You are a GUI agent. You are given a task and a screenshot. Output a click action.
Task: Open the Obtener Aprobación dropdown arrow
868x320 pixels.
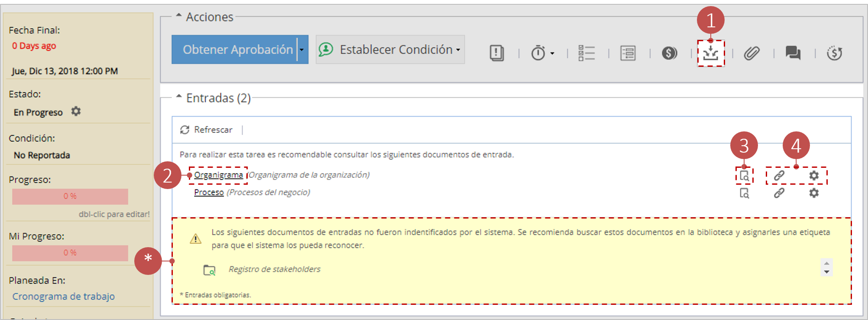(302, 49)
